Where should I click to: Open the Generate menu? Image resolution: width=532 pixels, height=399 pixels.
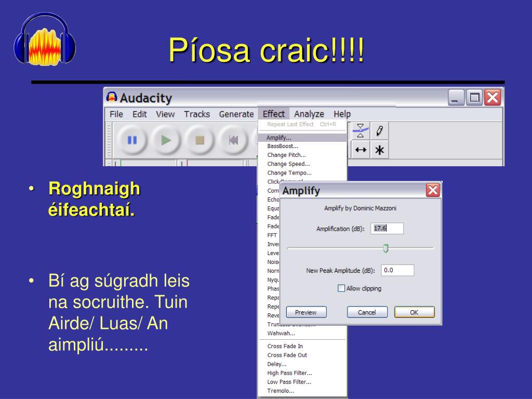(x=236, y=114)
